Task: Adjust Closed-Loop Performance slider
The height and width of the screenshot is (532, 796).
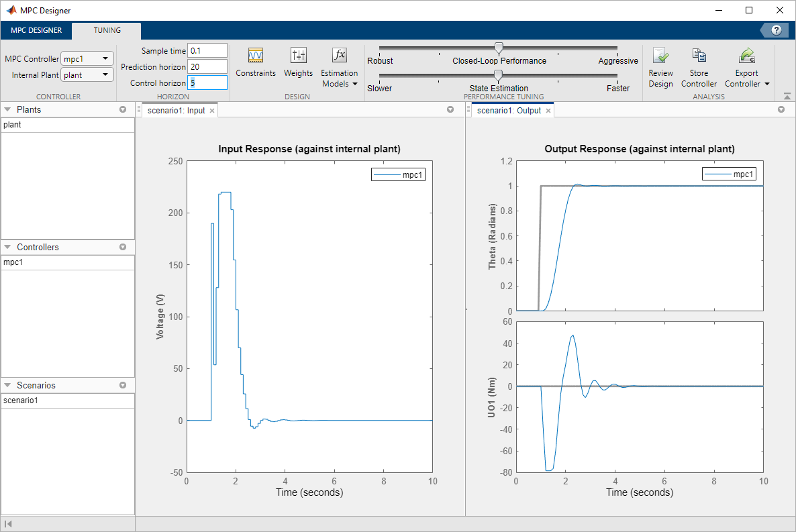Action: 499,48
